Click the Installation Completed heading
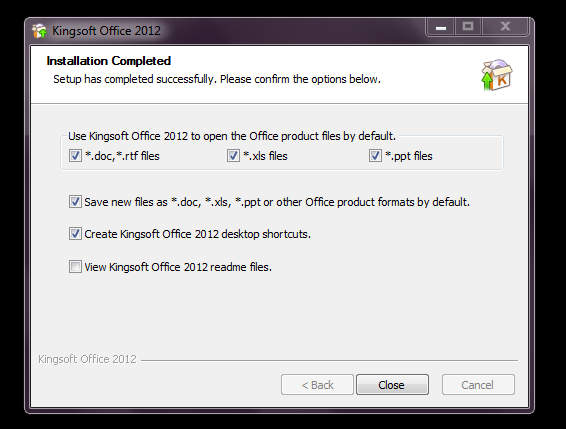This screenshot has width=566, height=429. click(x=109, y=61)
